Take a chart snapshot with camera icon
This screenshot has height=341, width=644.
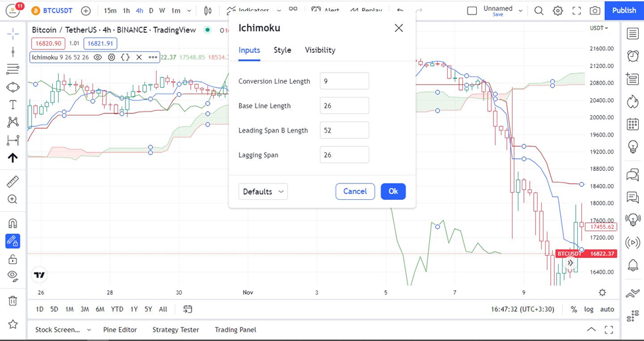coord(594,11)
